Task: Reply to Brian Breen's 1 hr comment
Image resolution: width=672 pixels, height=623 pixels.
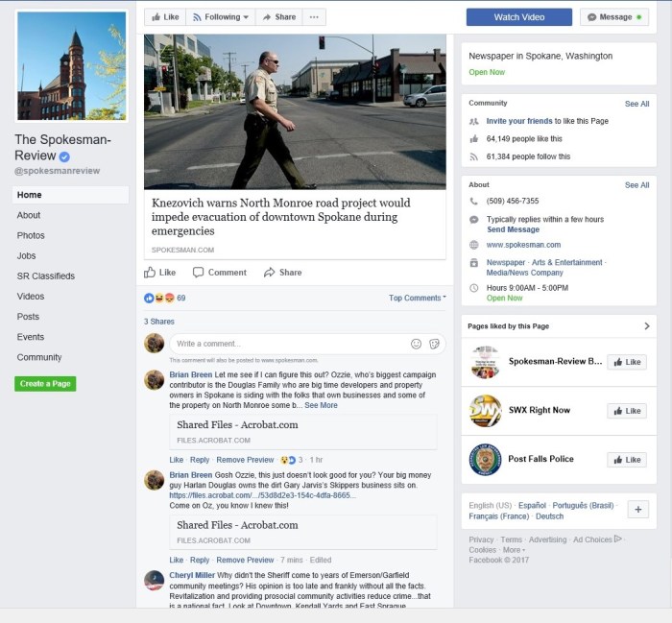Action: [200, 460]
